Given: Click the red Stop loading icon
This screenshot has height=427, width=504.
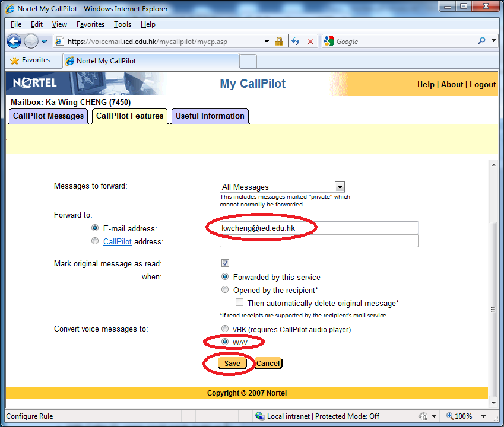Looking at the screenshot, I should point(310,42).
